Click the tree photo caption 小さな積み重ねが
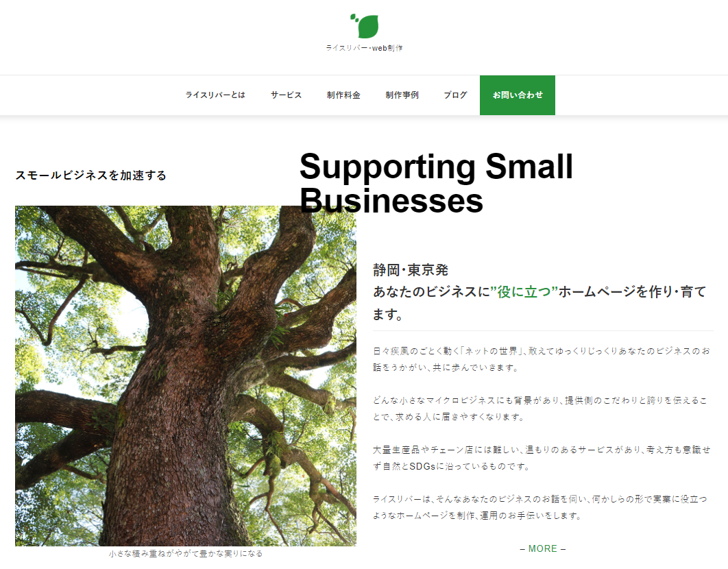The width and height of the screenshot is (728, 569). 186,554
